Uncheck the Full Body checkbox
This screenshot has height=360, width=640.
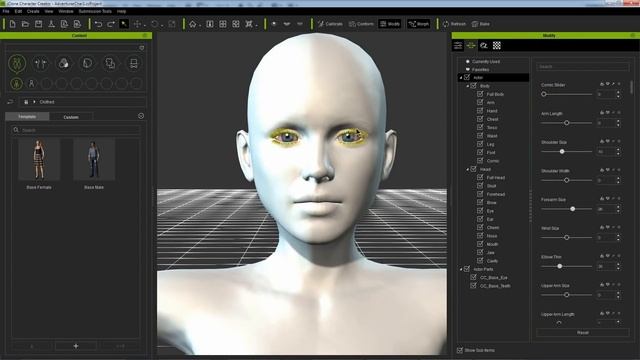(480, 94)
